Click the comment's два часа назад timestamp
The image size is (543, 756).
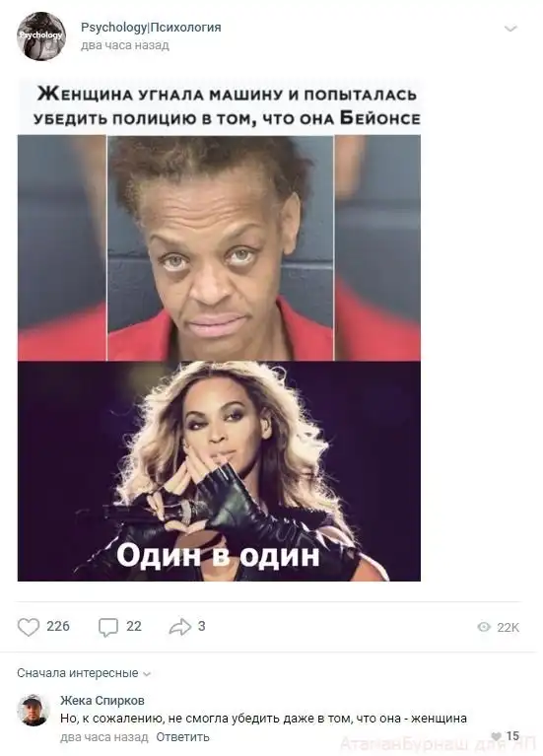tap(104, 737)
